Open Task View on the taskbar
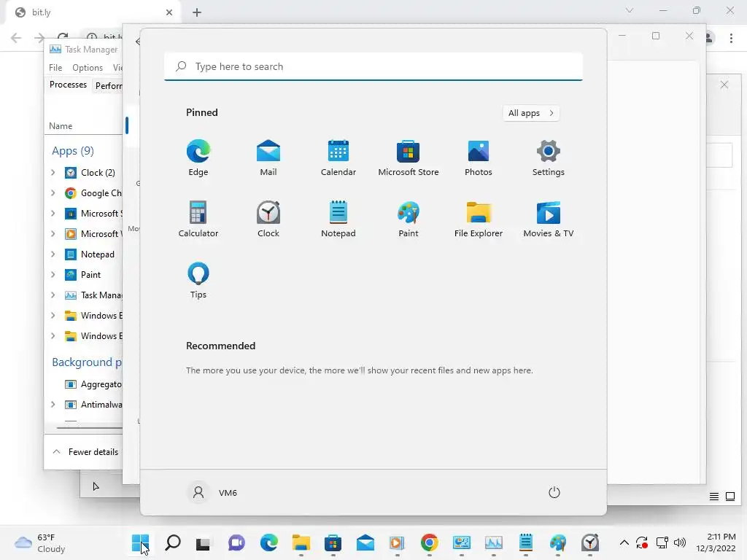The image size is (747, 560). click(x=204, y=542)
